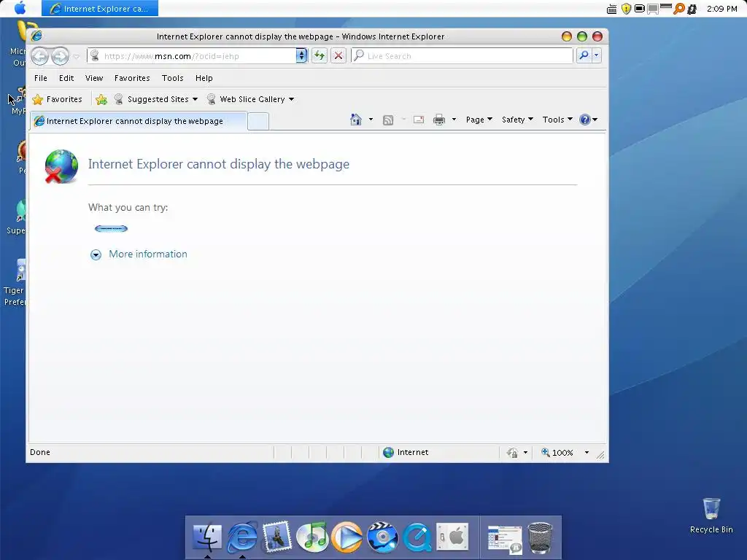Open the View menu
The height and width of the screenshot is (560, 747).
click(94, 78)
